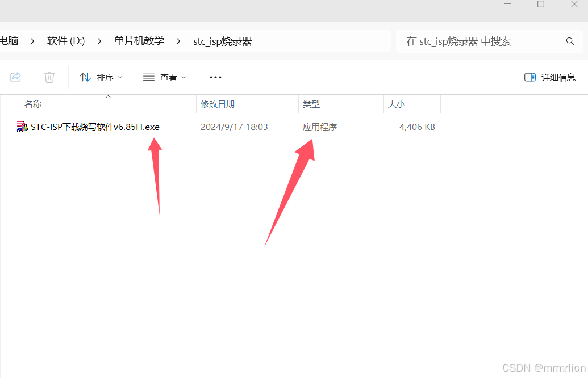
Task: Open the sort (排序) dropdown
Action: 101,77
